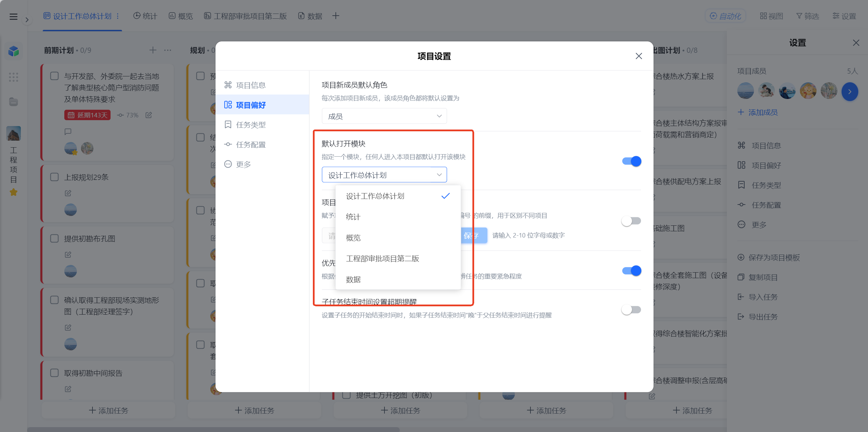Open 项目信息 in dialog sidebar
The width and height of the screenshot is (868, 432).
pyautogui.click(x=262, y=85)
